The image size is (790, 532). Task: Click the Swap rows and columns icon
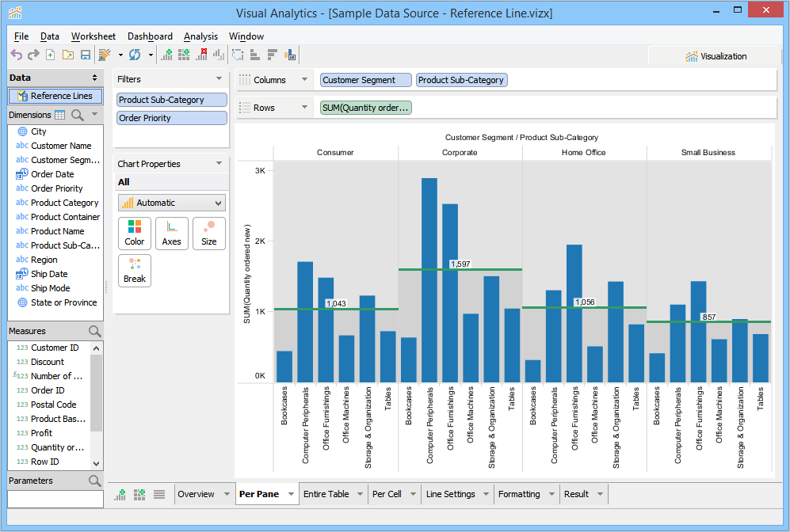tap(237, 55)
